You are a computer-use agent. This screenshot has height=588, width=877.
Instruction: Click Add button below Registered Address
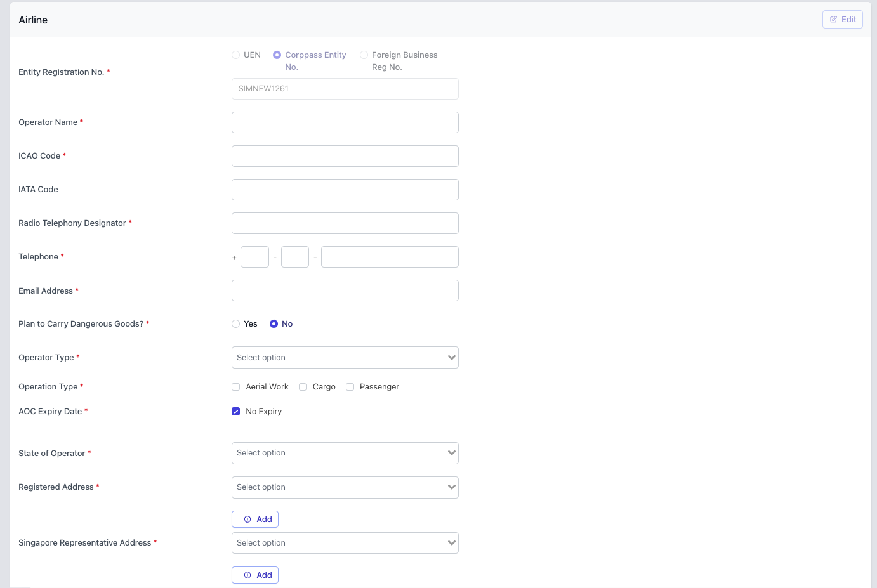(255, 519)
